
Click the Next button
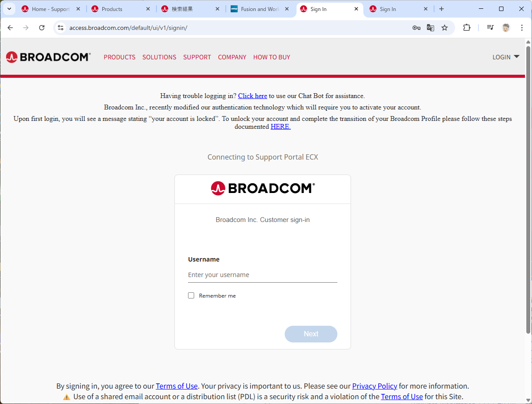coord(311,334)
